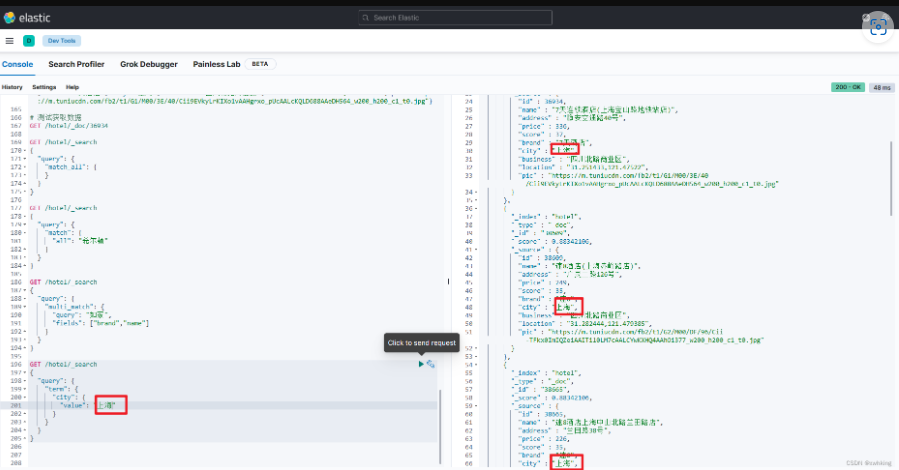Image resolution: width=899 pixels, height=470 pixels.
Task: Click the screenshot capture floating icon
Action: (x=877, y=27)
